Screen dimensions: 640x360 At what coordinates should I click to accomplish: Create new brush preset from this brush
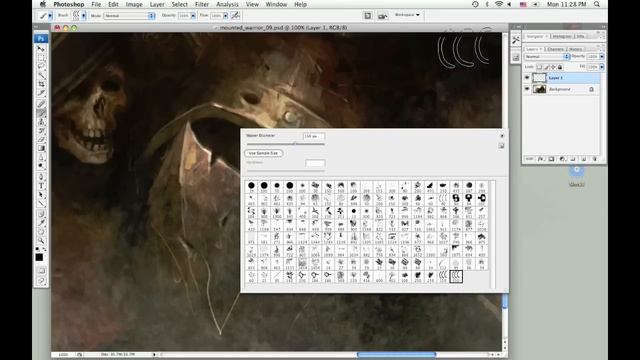click(501, 146)
